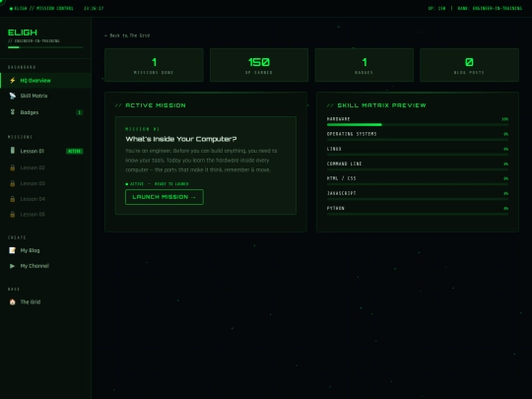This screenshot has width=532, height=399.
Task: Click the Lesson 01 book icon
Action: [13, 151]
